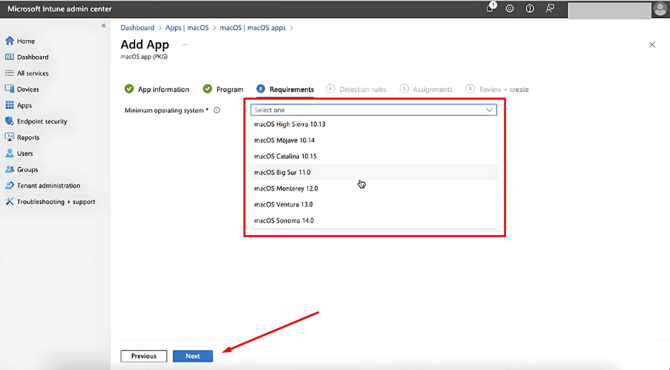Click the Troubleshooting + support wrench icon
The width and height of the screenshot is (670, 370).
9,201
